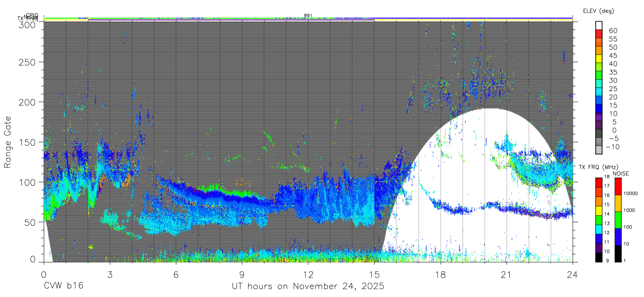Image resolution: width=644 pixels, height=297 pixels.
Task: Select the red 17–18 swatch on TX FRQ scale
Action: click(599, 182)
